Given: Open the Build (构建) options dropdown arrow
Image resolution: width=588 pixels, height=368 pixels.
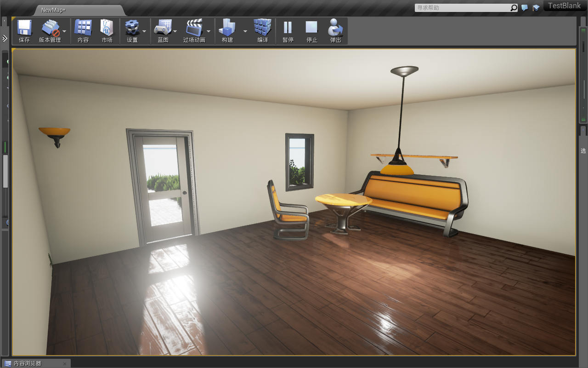Looking at the screenshot, I should tap(245, 31).
